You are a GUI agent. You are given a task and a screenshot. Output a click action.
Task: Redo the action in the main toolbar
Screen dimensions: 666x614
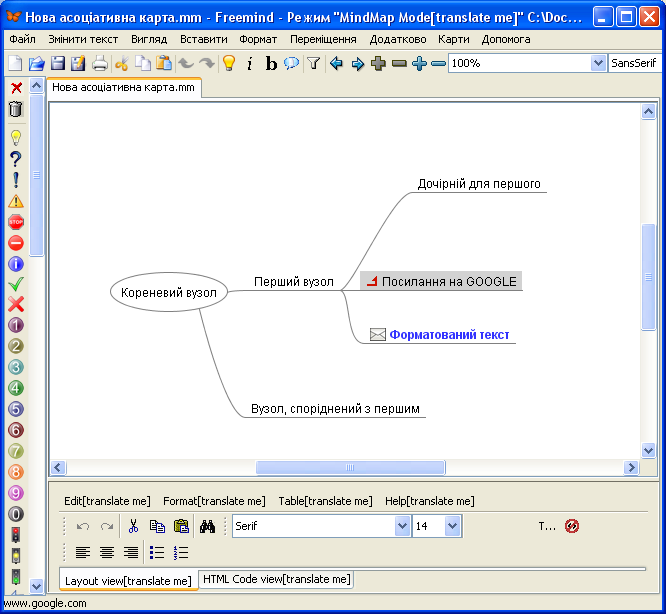(x=207, y=63)
